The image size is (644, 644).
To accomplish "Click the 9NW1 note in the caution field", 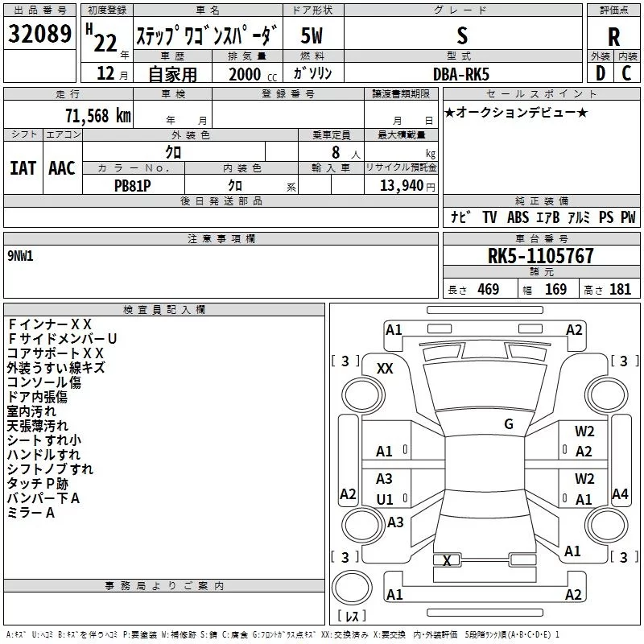I will coord(23,255).
